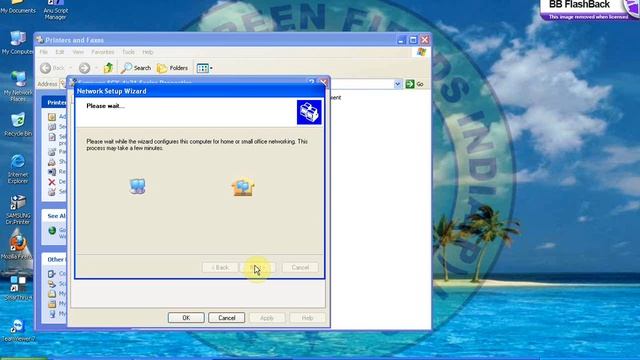Click Cancel in the printer properties dialog

coord(227,318)
